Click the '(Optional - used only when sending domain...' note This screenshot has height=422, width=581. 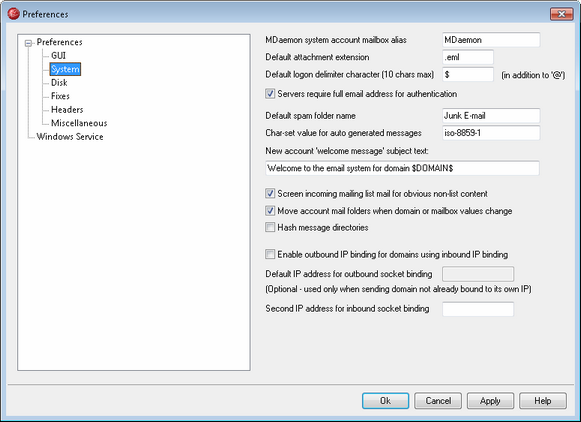pos(398,289)
